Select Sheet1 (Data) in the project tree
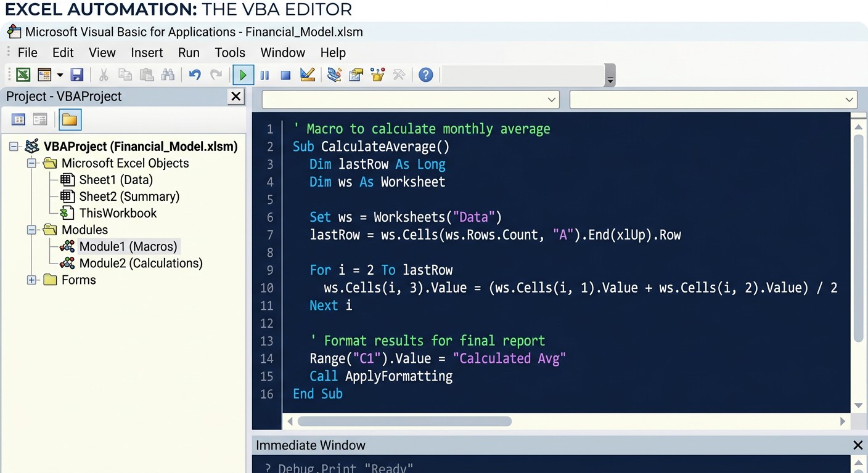This screenshot has height=473, width=868. tap(116, 180)
